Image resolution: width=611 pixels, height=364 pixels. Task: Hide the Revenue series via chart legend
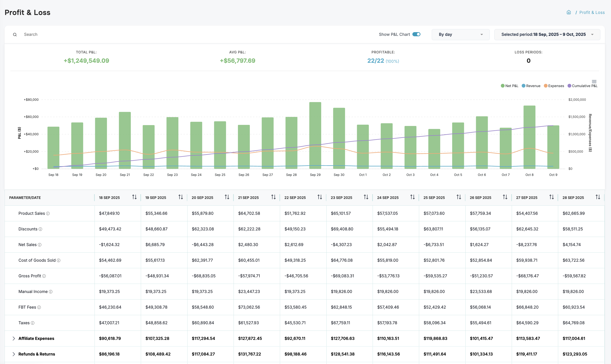[x=531, y=86]
